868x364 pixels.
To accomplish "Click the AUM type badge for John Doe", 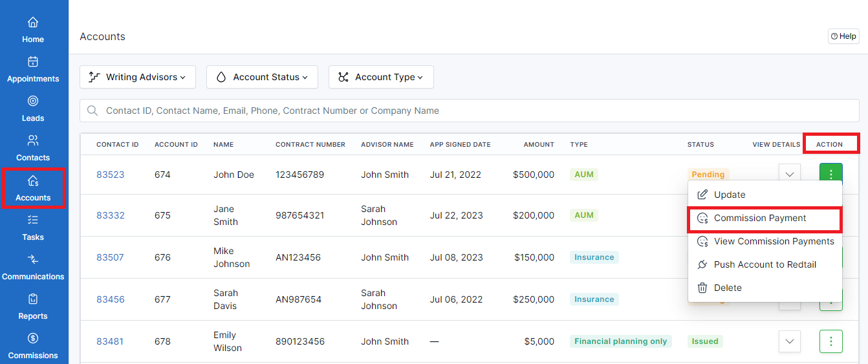I will click(584, 175).
